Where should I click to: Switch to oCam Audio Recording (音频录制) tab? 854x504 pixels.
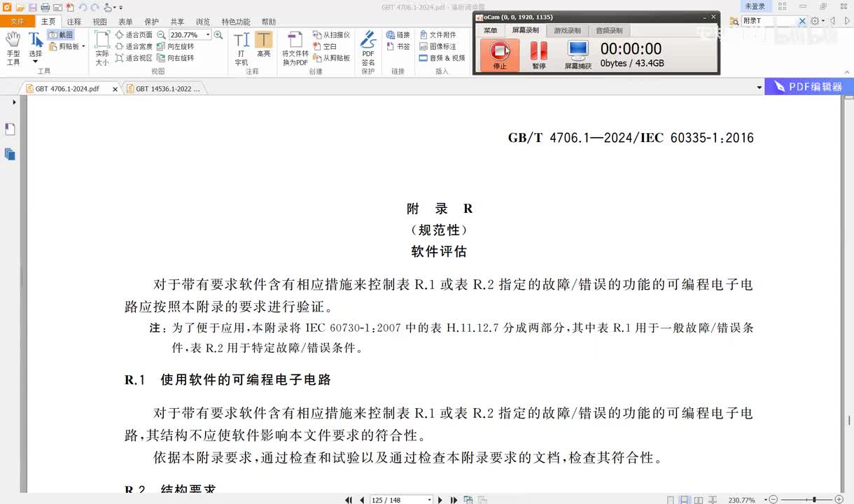point(609,30)
